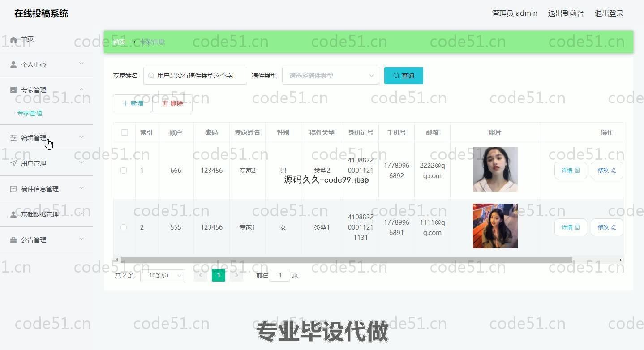Click the email cell 1111@qq.com
The width and height of the screenshot is (644, 350).
(x=432, y=227)
